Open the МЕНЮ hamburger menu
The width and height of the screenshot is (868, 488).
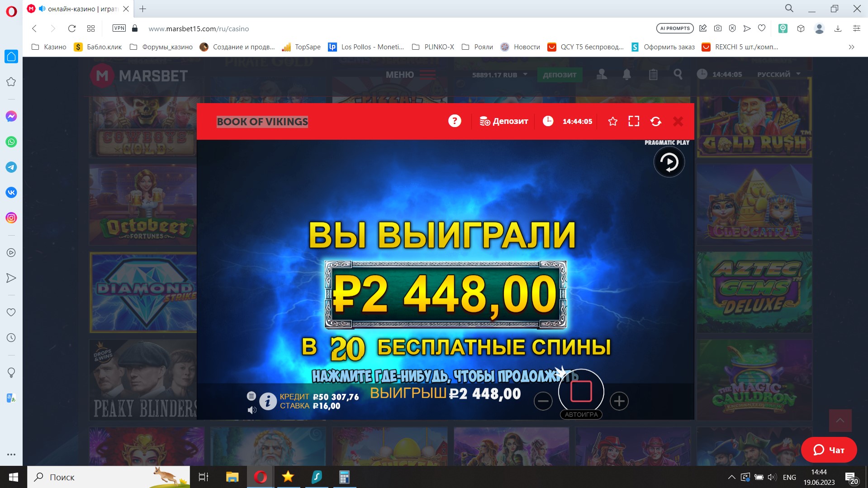411,75
